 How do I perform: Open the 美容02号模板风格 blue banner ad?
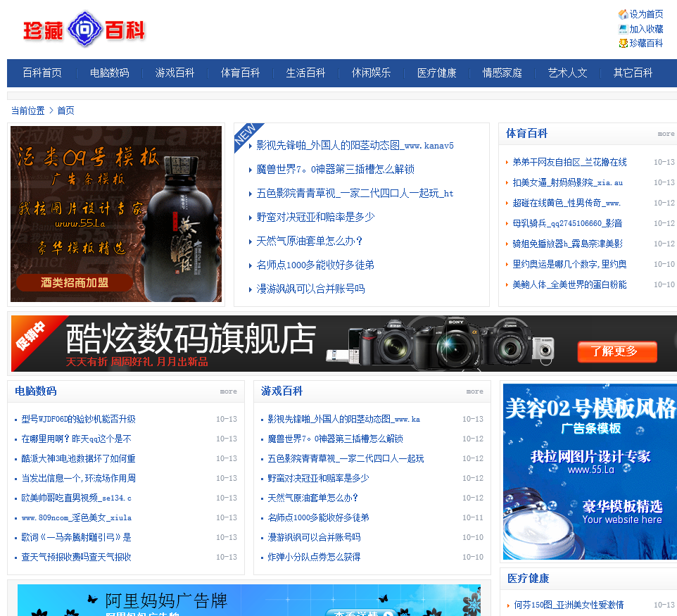point(590,472)
